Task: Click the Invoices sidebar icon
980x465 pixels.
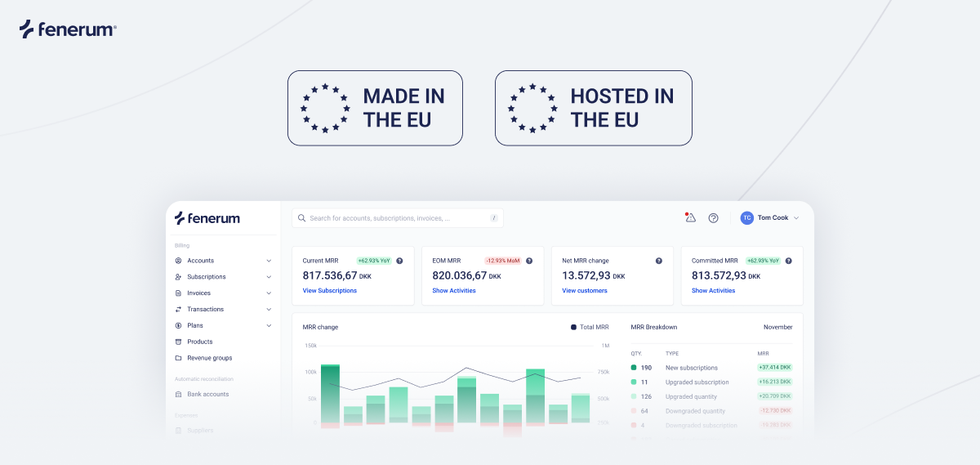Action: [179, 293]
